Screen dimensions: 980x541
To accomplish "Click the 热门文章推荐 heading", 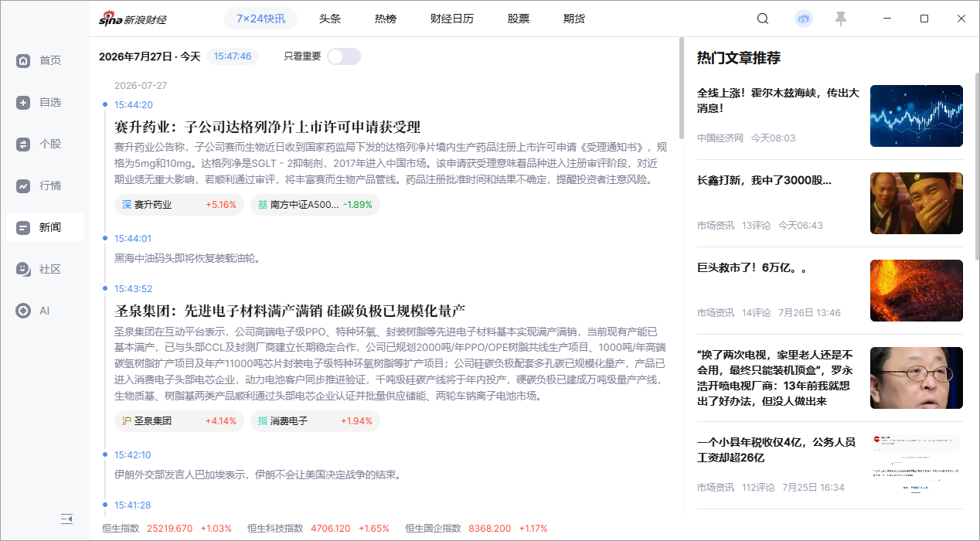I will point(739,58).
